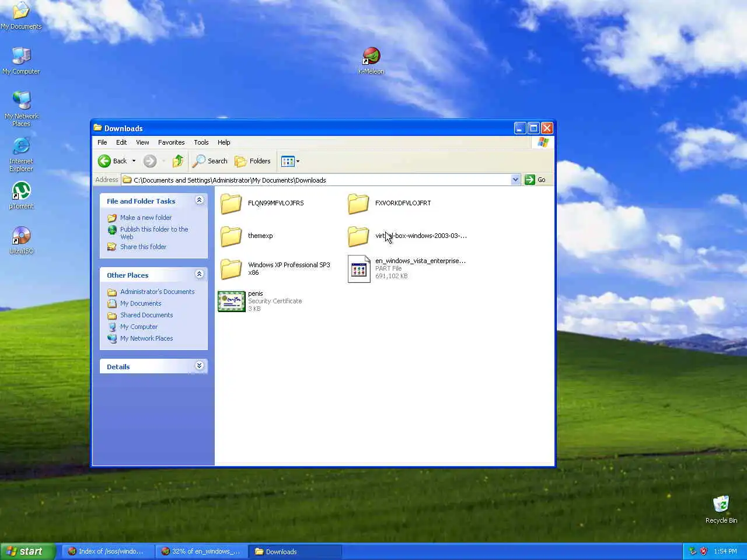Click the My Computer desktop icon
The height and width of the screenshot is (560, 747).
21,56
